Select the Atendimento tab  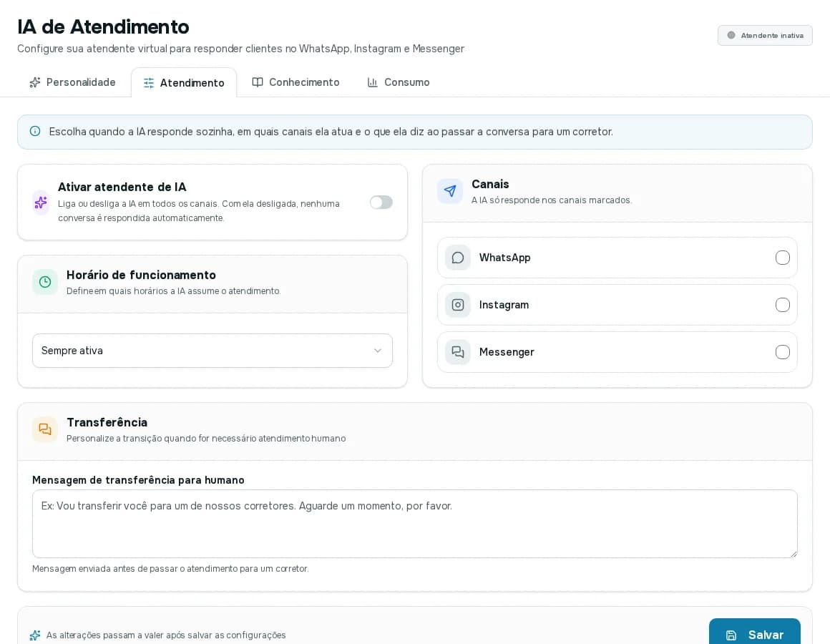click(x=184, y=82)
